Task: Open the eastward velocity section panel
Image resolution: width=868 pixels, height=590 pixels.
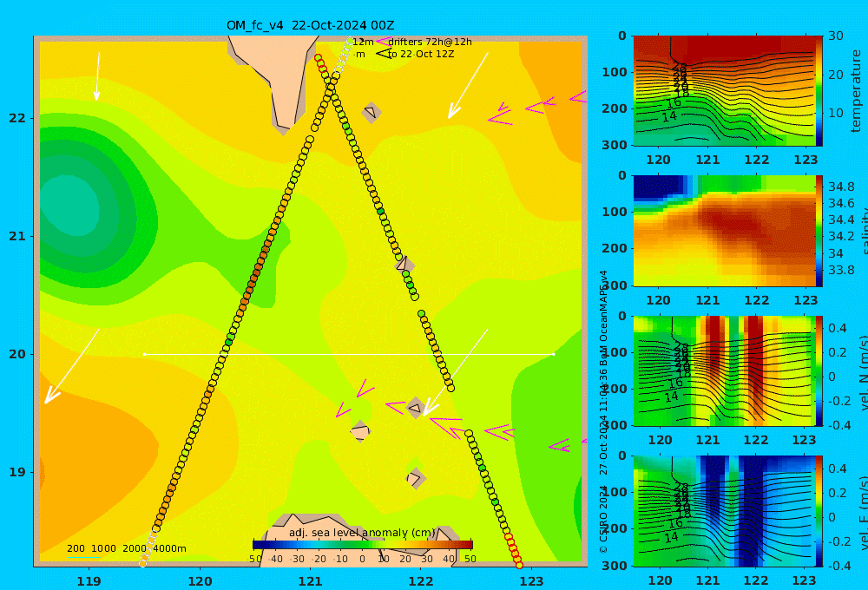Action: click(x=724, y=511)
